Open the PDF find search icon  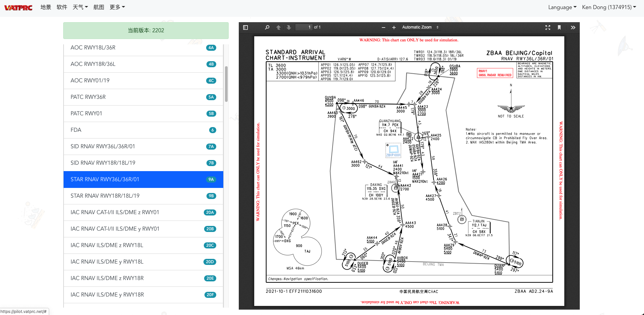[x=267, y=28]
